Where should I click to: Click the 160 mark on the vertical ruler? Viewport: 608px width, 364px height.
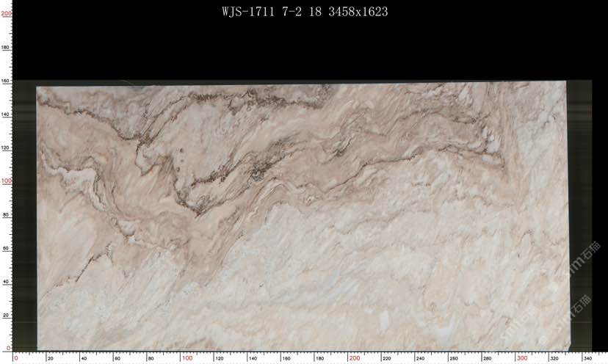point(7,81)
